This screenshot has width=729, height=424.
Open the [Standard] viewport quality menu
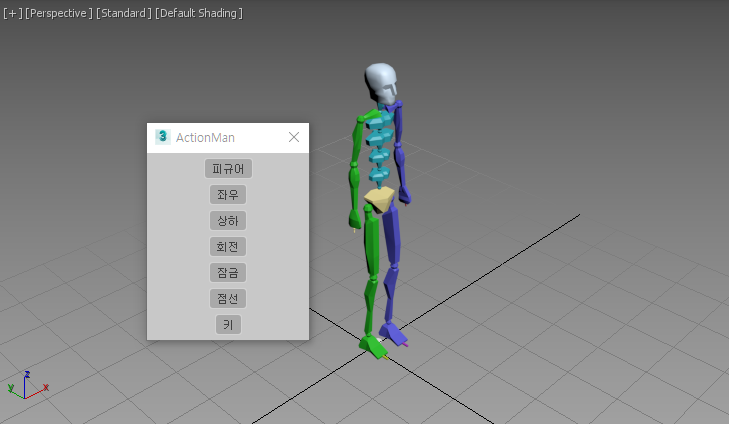coord(124,13)
